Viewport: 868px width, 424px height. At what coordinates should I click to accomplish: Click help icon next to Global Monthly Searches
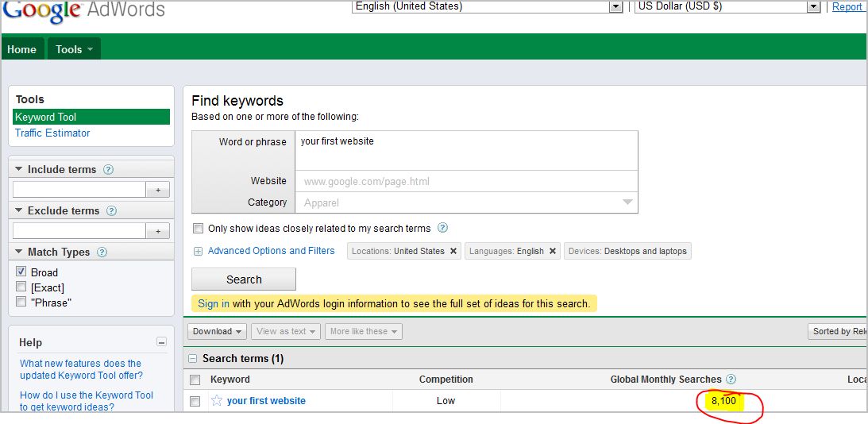(731, 380)
